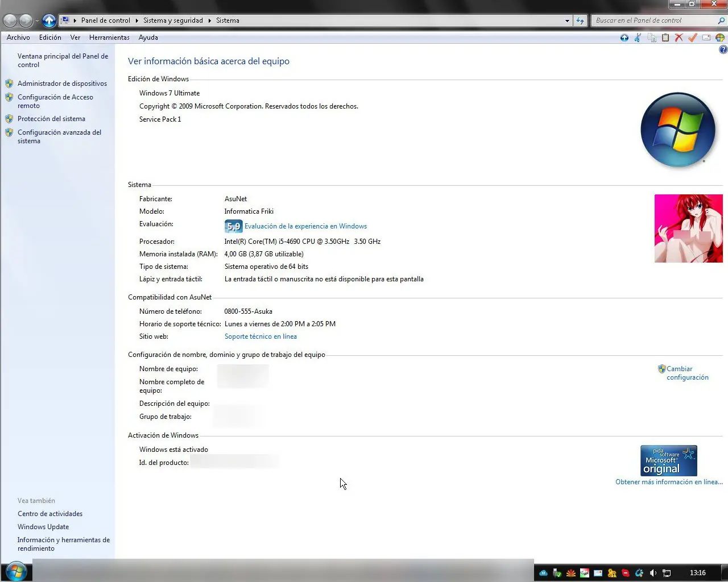Click the colorful Windows flag toolbar icon
Viewport: 728px width, 582px height.
[720, 38]
